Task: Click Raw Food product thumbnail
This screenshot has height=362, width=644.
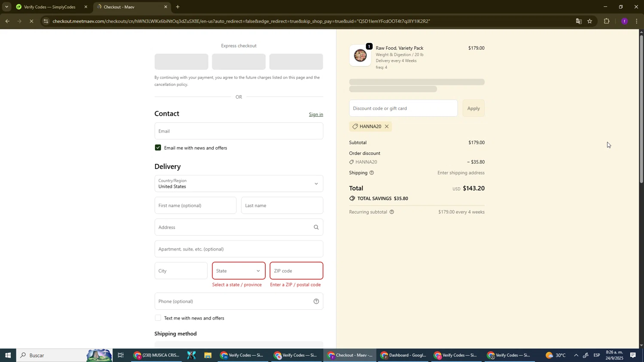Action: click(360, 55)
